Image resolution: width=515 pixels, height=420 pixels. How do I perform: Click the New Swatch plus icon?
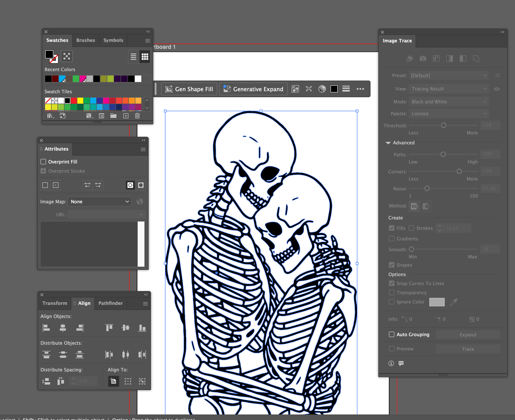coord(126,116)
